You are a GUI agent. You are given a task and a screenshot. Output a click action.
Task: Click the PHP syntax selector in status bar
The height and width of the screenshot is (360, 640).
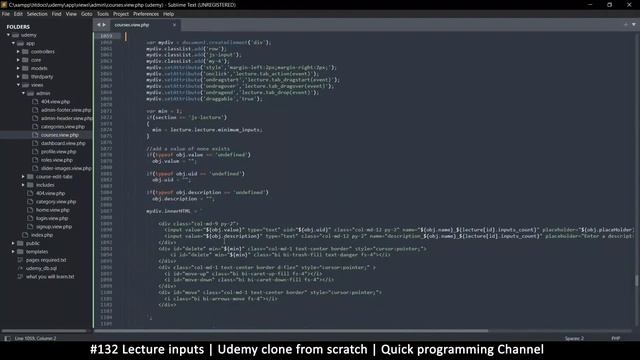616,338
